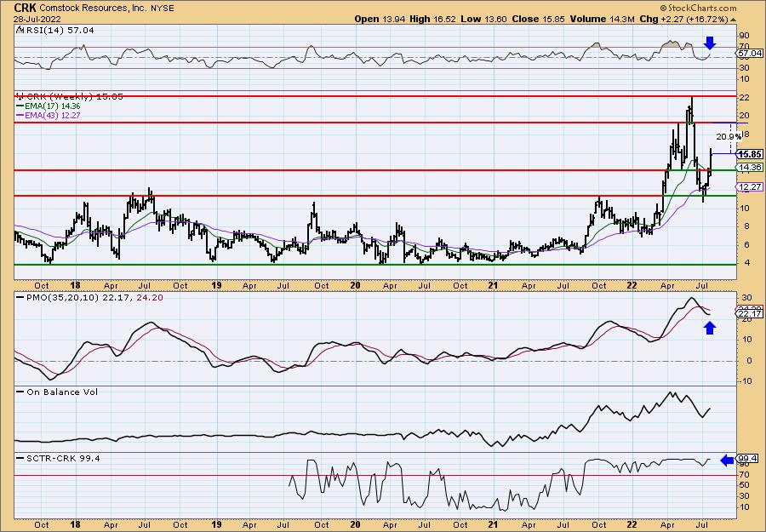Click the 20.9% upside measurement label
This screenshot has width=766, height=532.
(727, 137)
